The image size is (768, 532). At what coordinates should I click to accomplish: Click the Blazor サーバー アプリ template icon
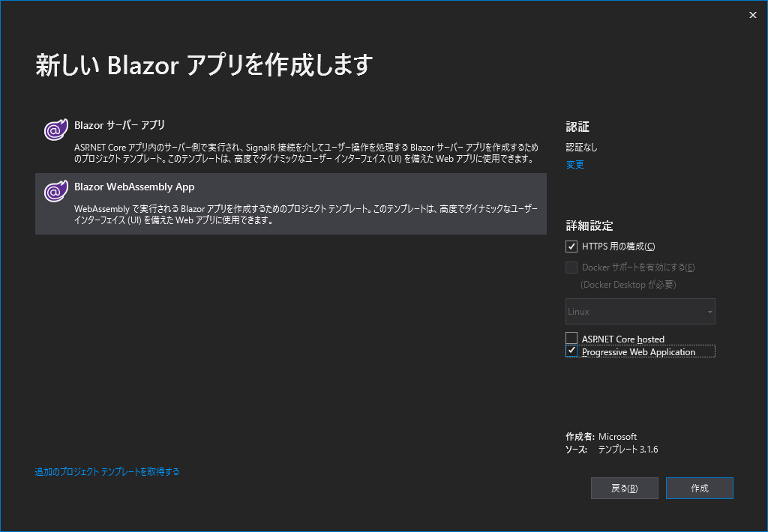tap(55, 130)
